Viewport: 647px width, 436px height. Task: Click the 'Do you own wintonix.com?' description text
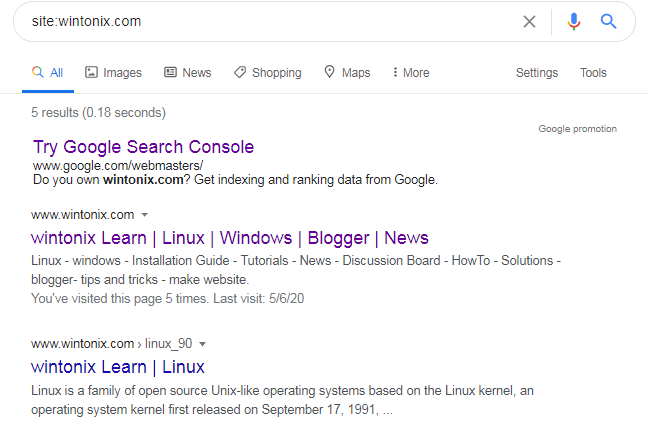pos(235,180)
